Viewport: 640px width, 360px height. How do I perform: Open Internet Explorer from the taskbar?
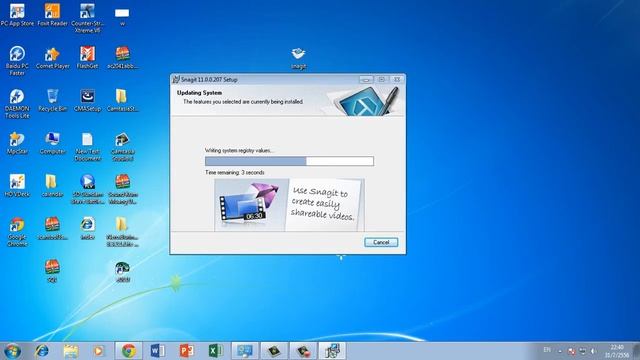point(42,351)
